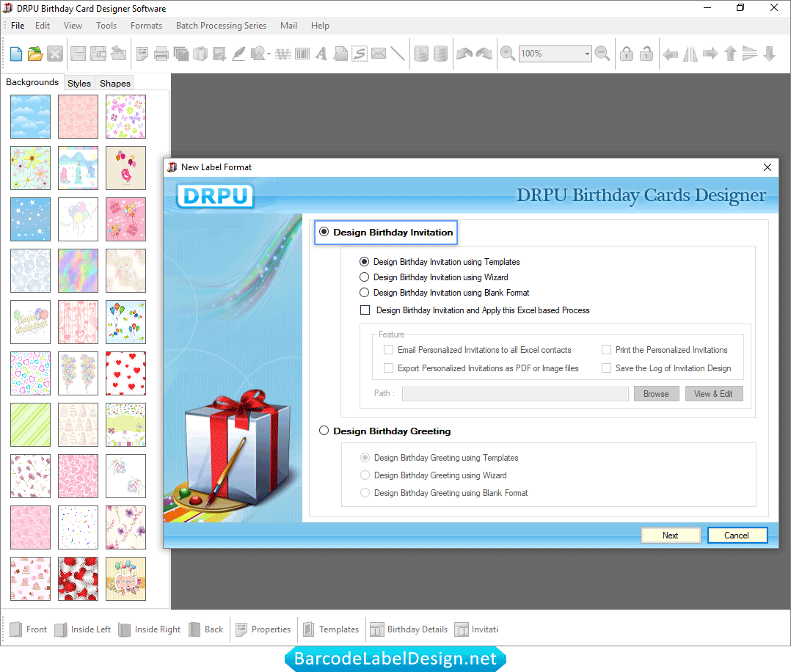
Task: Close the New Label Format dialog
Action: 768,167
